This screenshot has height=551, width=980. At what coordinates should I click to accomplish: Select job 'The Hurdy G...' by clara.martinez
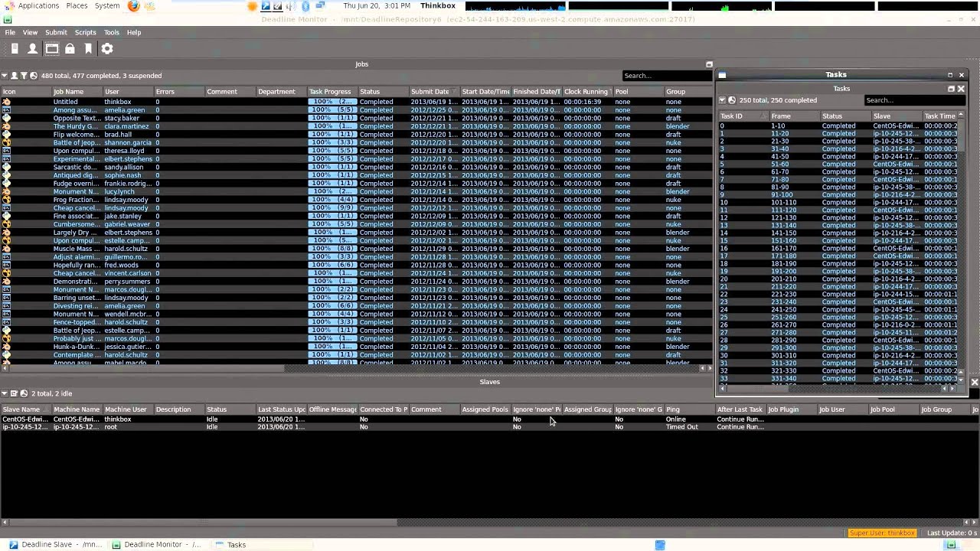point(356,126)
